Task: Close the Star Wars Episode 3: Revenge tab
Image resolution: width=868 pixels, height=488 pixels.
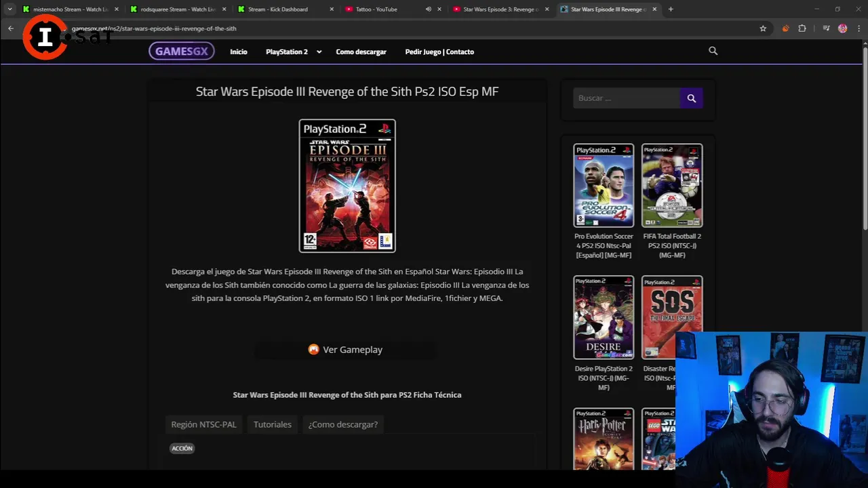Action: click(547, 9)
